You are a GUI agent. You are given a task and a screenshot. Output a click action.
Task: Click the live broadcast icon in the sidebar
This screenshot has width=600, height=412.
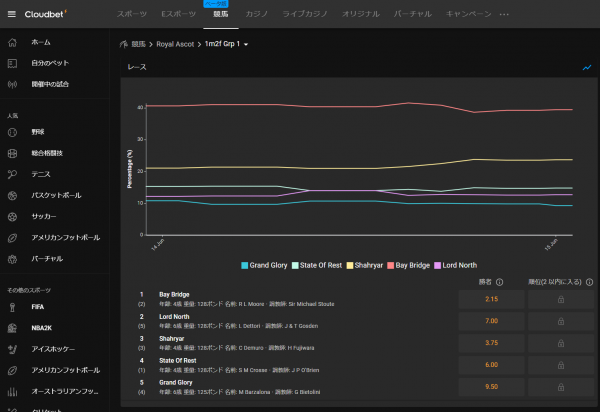pos(12,85)
